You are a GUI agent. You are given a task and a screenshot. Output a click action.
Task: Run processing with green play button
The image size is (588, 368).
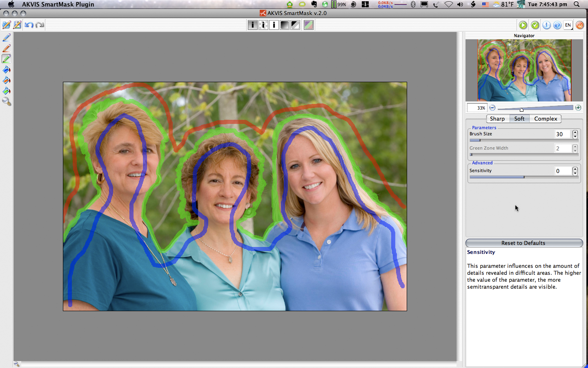(523, 25)
